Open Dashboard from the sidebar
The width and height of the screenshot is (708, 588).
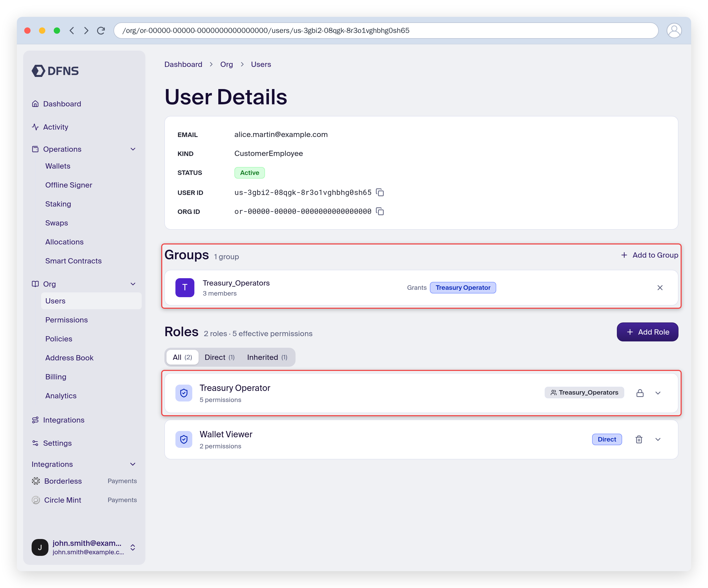[57, 104]
